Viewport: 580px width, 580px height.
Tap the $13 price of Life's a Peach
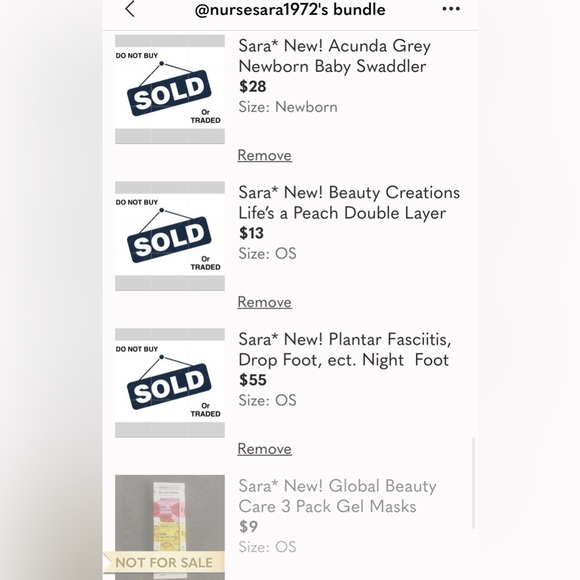coord(252,233)
